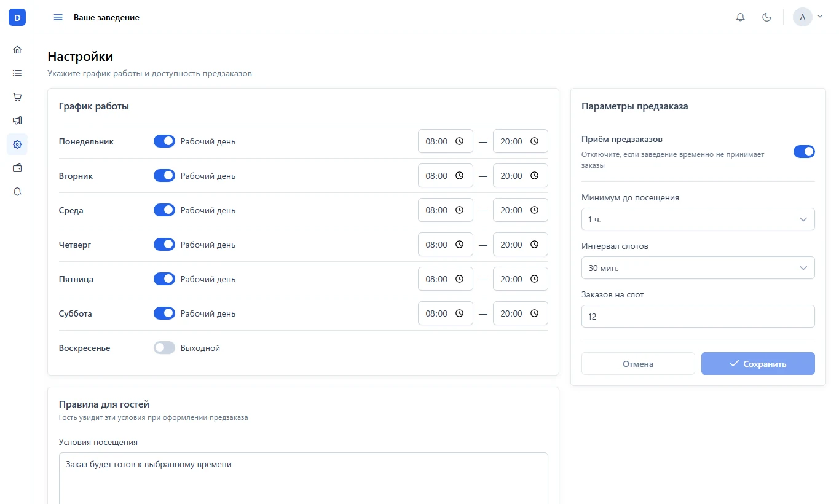The height and width of the screenshot is (504, 839).
Task: Open clock picker for Monday start time
Action: click(459, 141)
